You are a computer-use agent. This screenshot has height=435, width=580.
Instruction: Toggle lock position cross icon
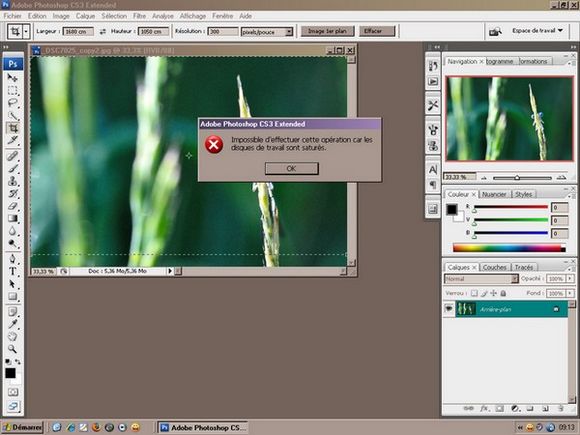(x=493, y=293)
